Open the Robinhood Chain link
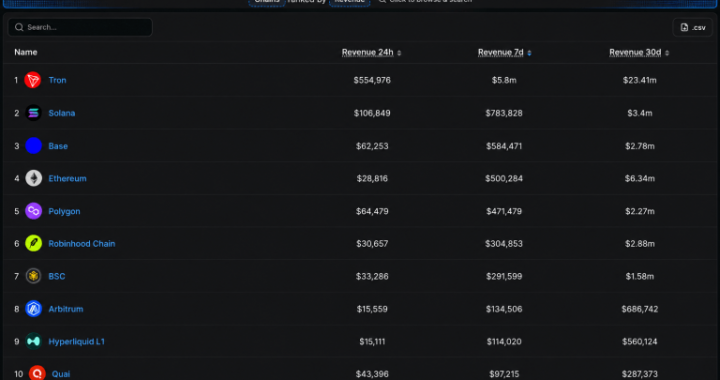 click(x=82, y=244)
